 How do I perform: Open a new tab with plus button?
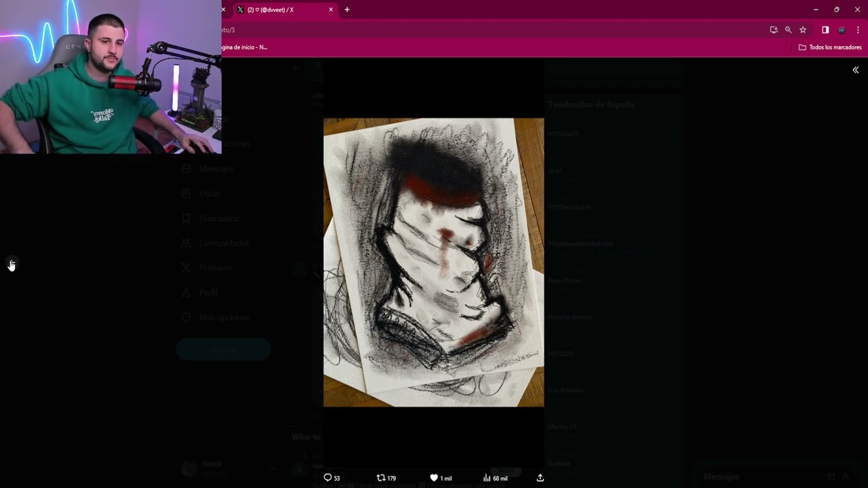tap(347, 9)
